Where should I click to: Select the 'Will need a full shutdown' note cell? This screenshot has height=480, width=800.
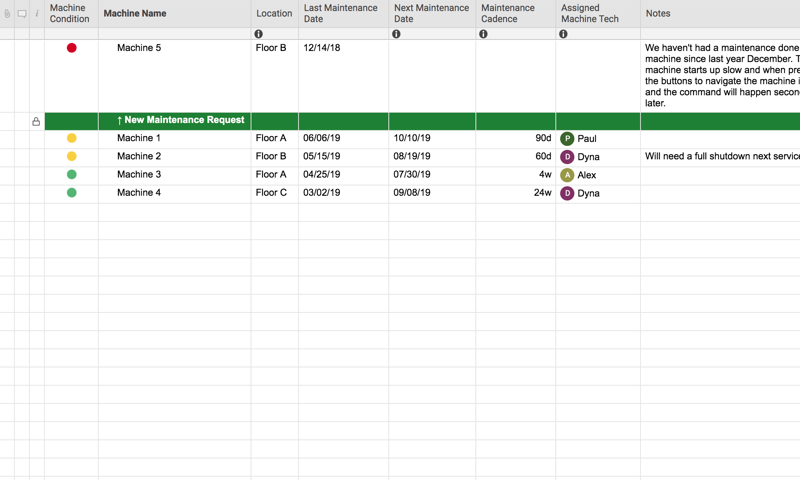(x=719, y=157)
